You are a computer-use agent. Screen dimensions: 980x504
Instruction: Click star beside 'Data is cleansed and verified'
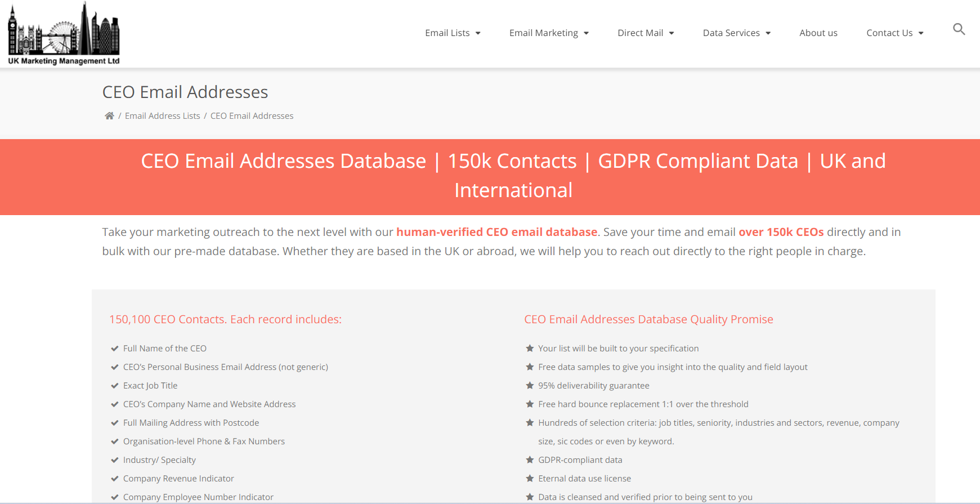[530, 497]
